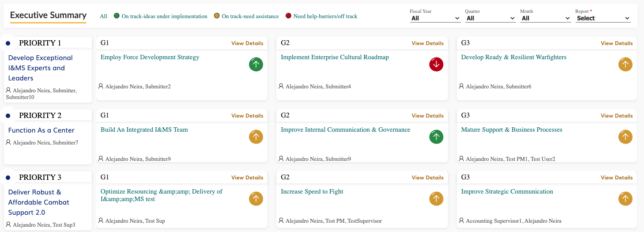Click green up-arrow status on Employ Force Development Strategy
Viewport: 644px width, 232px height.
click(256, 65)
